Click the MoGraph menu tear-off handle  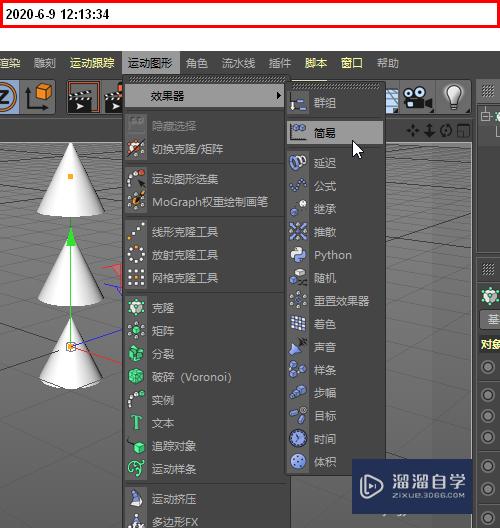(x=206, y=79)
